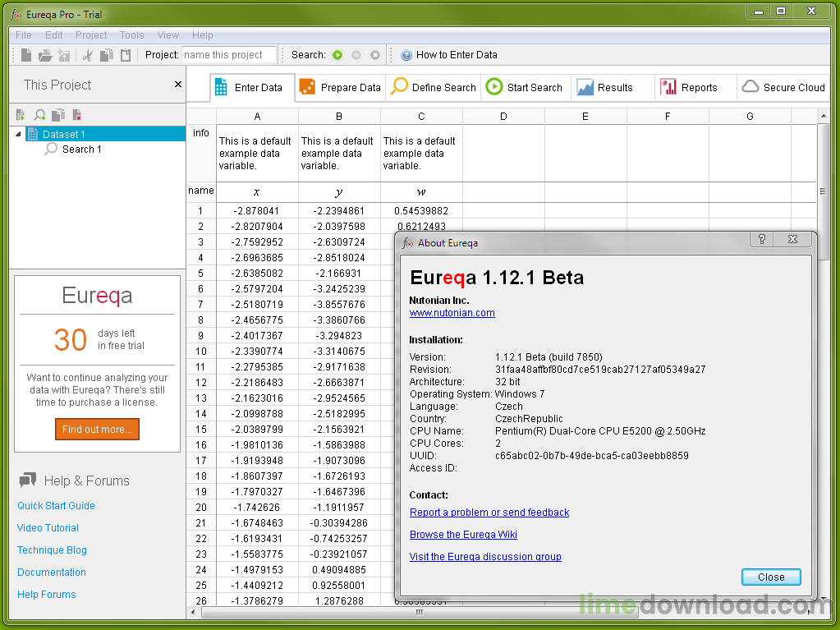Image resolution: width=840 pixels, height=630 pixels.
Task: Click variable name cell x
Action: 257,191
